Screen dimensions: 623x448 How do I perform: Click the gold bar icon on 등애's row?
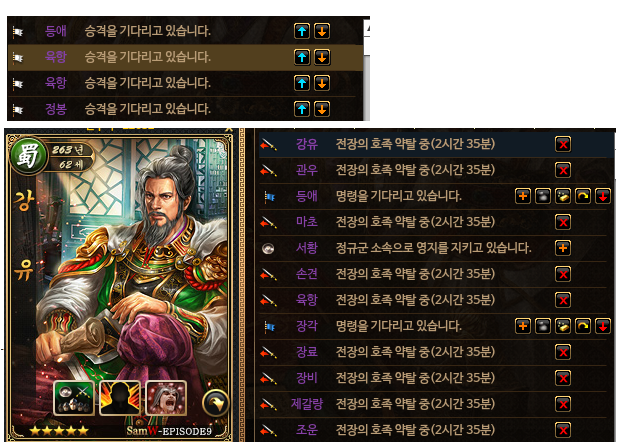[563, 196]
